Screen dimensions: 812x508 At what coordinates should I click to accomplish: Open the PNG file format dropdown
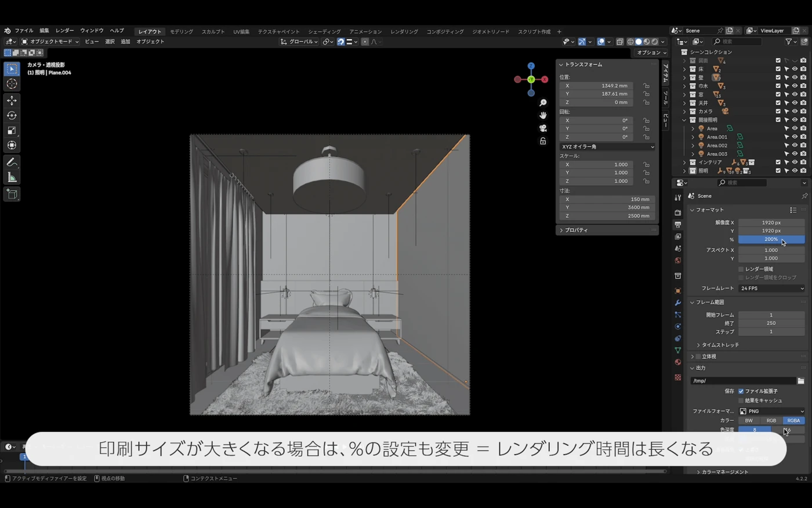coord(771,411)
